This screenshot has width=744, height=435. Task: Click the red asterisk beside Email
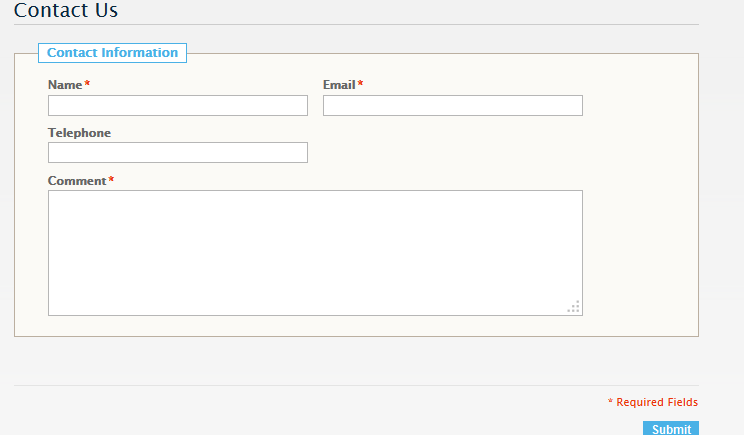click(361, 83)
